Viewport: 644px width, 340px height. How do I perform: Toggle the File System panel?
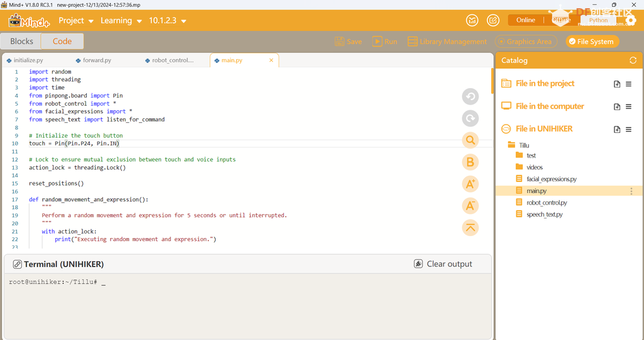coord(592,42)
